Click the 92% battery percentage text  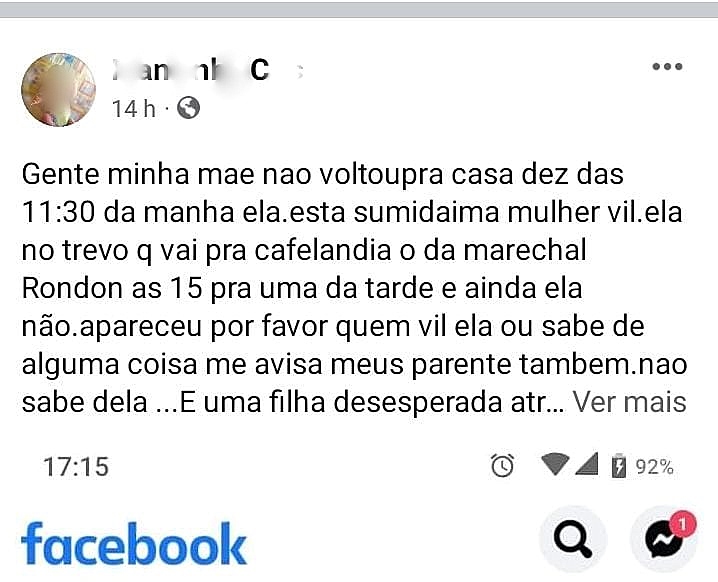(x=655, y=467)
